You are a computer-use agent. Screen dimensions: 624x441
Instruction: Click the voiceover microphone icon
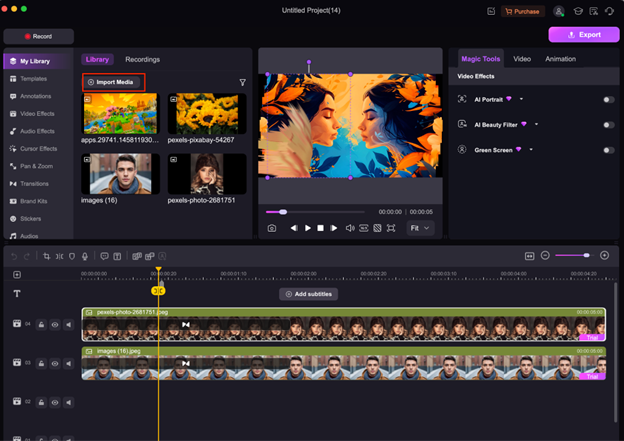pos(85,256)
